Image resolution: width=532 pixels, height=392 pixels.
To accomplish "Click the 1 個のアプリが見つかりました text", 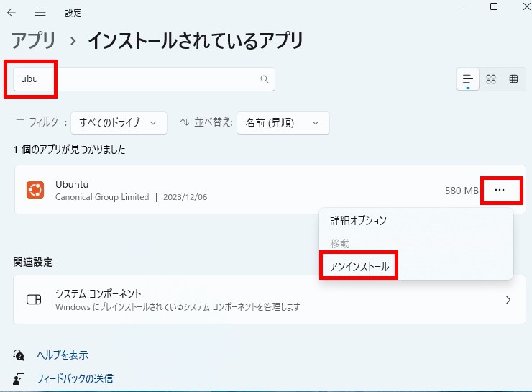I will (70, 150).
